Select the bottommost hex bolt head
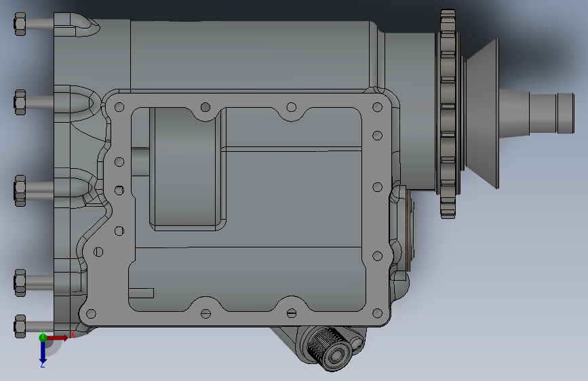This screenshot has height=381, width=588. tap(20, 326)
